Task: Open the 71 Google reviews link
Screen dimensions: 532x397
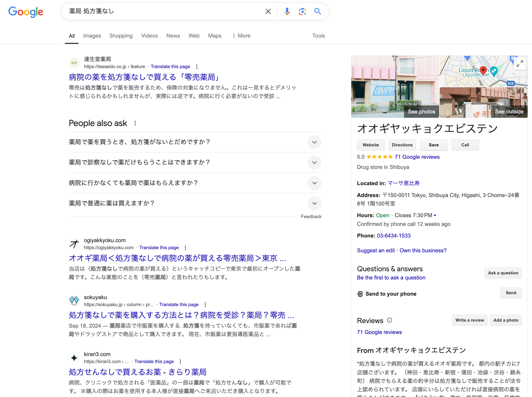Action: tap(417, 157)
